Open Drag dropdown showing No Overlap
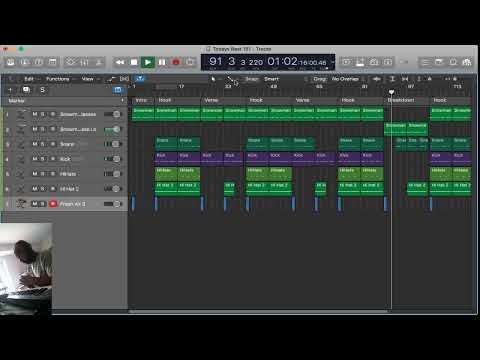Viewport: 480px width, 360px height. [x=345, y=79]
